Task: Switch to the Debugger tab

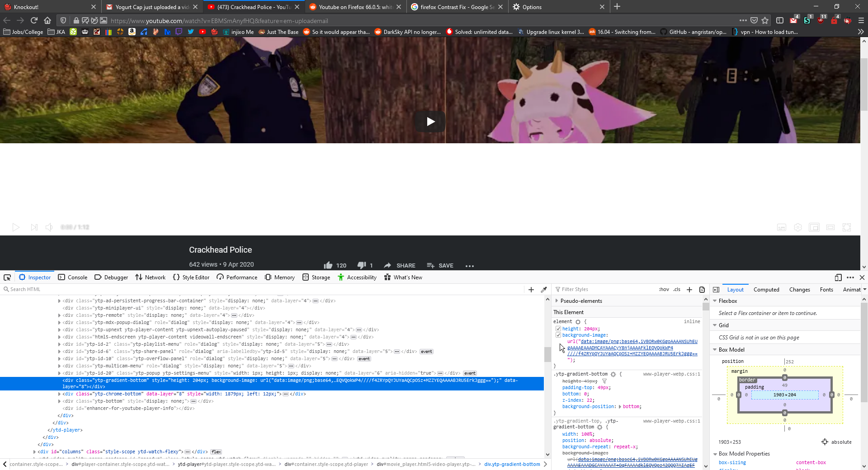Action: pos(111,277)
